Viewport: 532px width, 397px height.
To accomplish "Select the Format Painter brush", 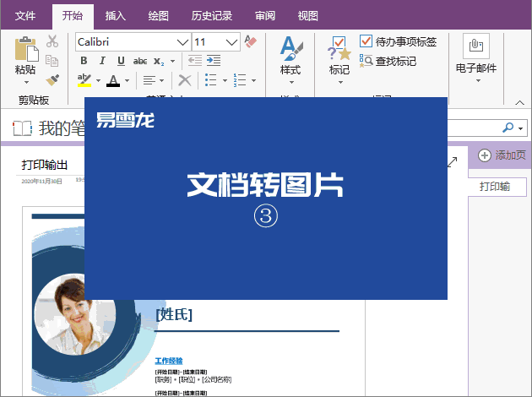I will click(x=52, y=80).
